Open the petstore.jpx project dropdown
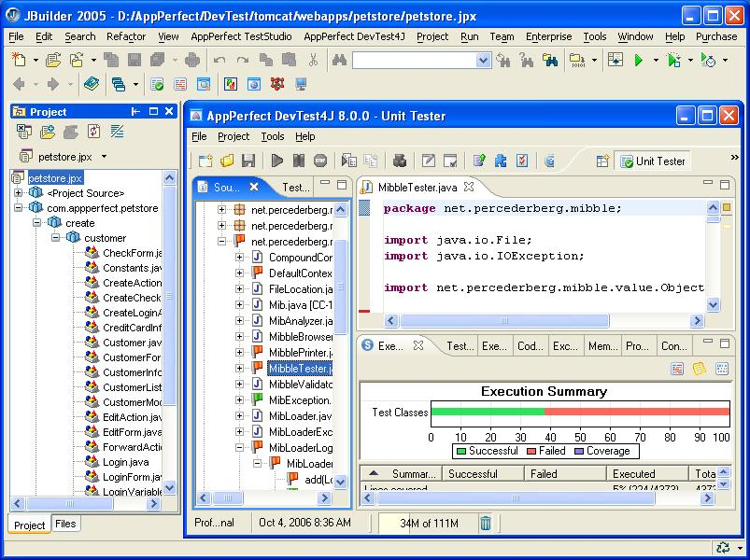This screenshot has width=750, height=560. click(x=105, y=156)
